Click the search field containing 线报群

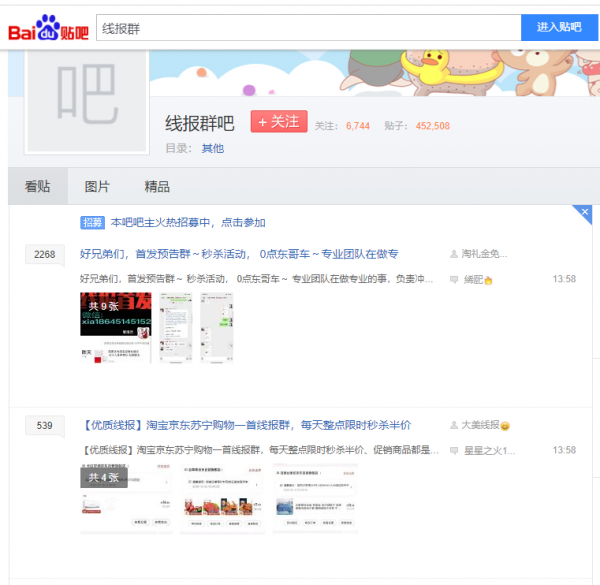[x=308, y=29]
